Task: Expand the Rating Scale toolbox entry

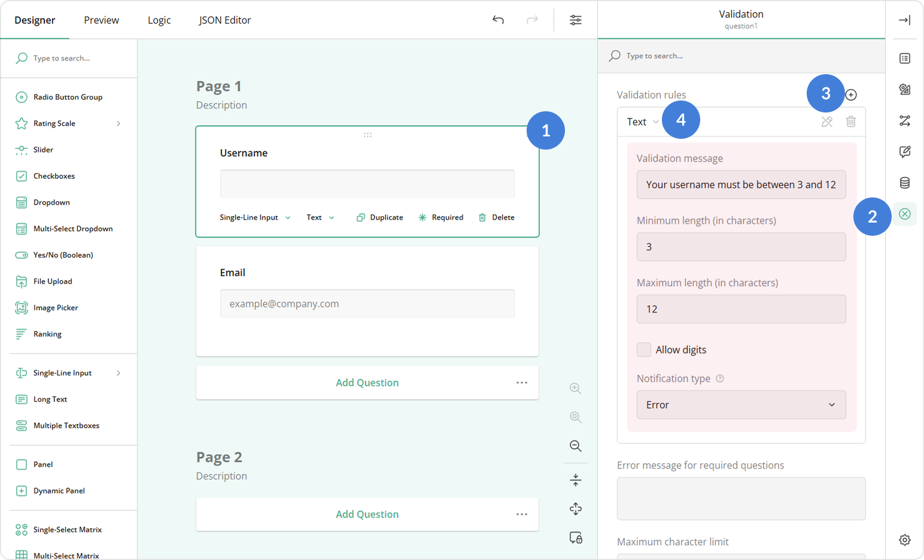Action: coord(119,123)
